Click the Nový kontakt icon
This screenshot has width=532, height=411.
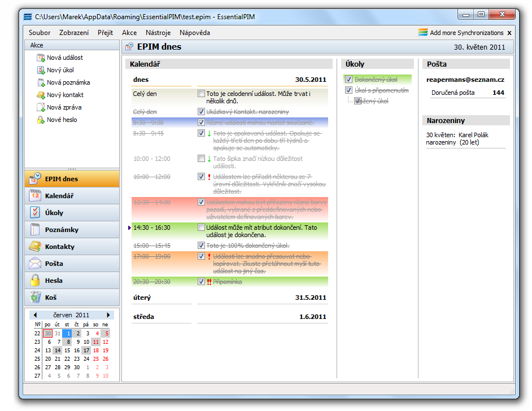(x=41, y=95)
